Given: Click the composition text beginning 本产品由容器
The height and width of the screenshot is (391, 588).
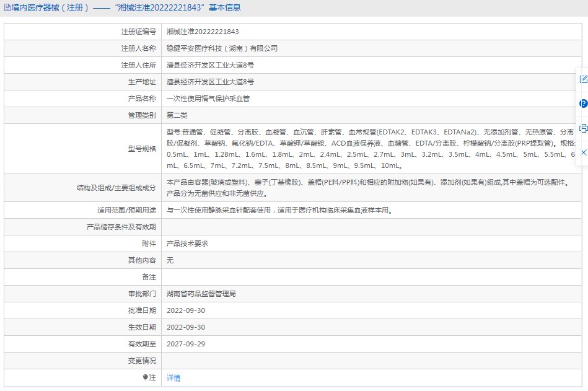Looking at the screenshot, I should click(369, 188).
